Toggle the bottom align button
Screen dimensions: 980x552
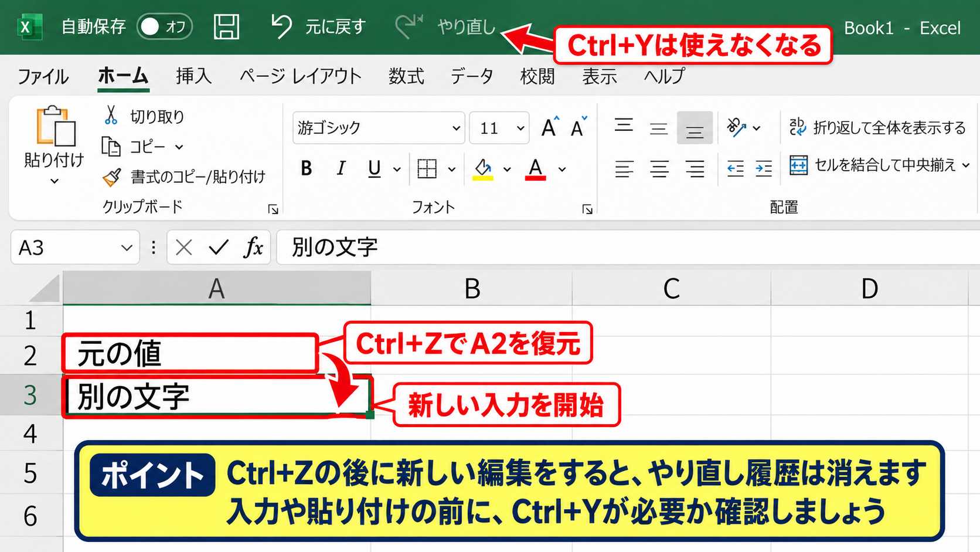click(x=695, y=128)
